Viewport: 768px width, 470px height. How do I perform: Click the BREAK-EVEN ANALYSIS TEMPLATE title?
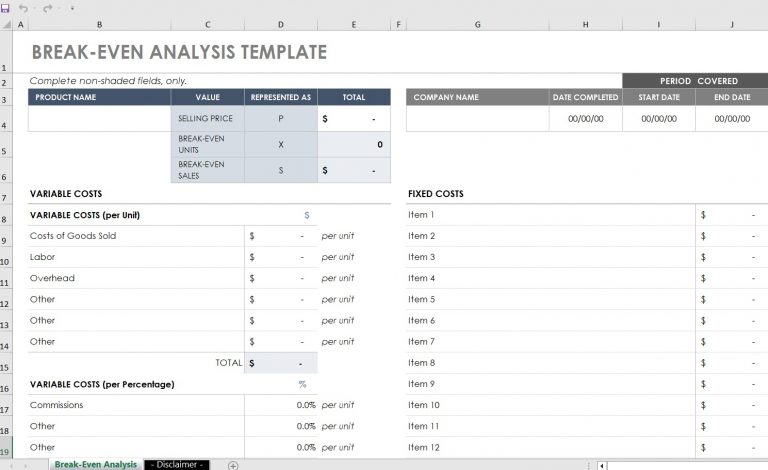point(179,52)
